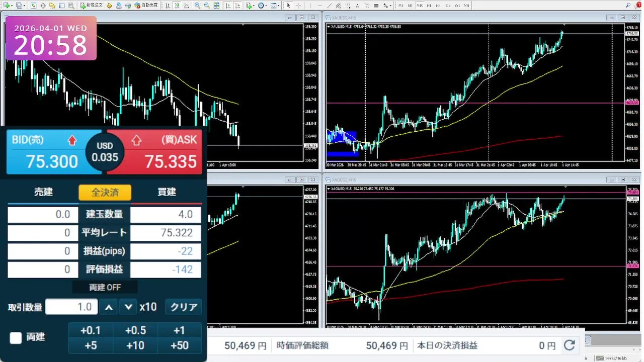Switch chart to bar chart style

coord(167,5)
